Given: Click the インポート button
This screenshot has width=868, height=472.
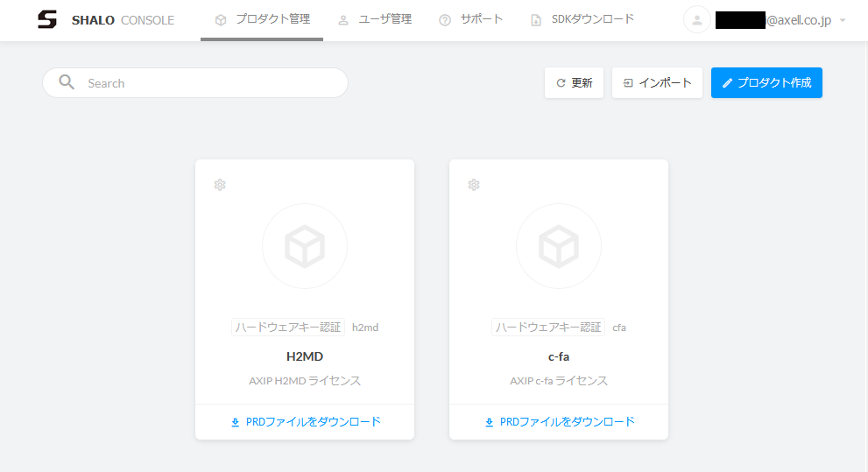Looking at the screenshot, I should pyautogui.click(x=657, y=83).
